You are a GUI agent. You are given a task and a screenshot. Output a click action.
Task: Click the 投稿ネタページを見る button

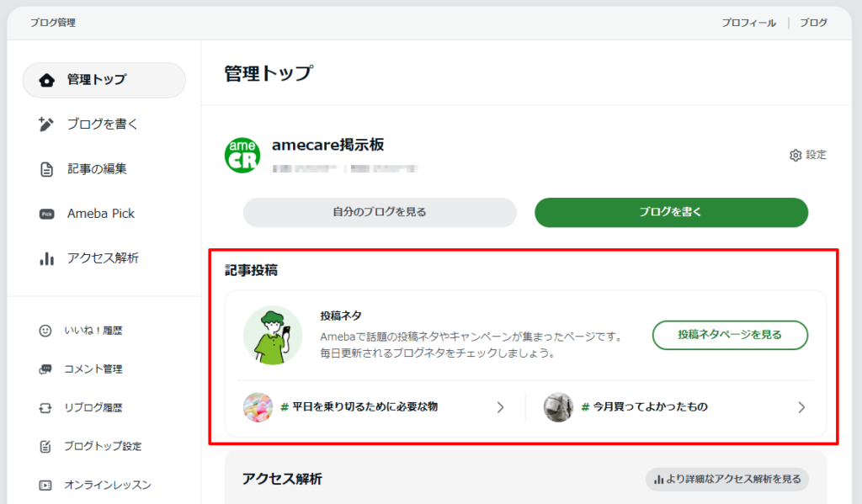730,335
